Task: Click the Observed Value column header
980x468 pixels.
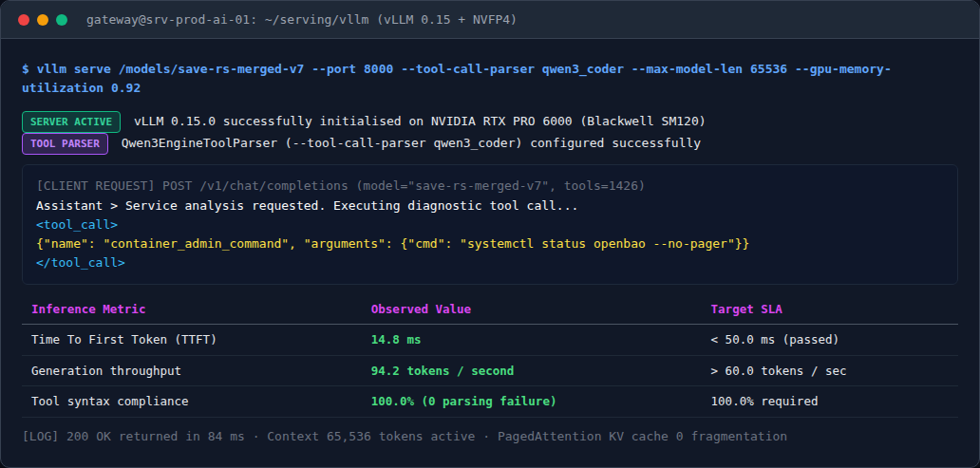Action: (421, 309)
